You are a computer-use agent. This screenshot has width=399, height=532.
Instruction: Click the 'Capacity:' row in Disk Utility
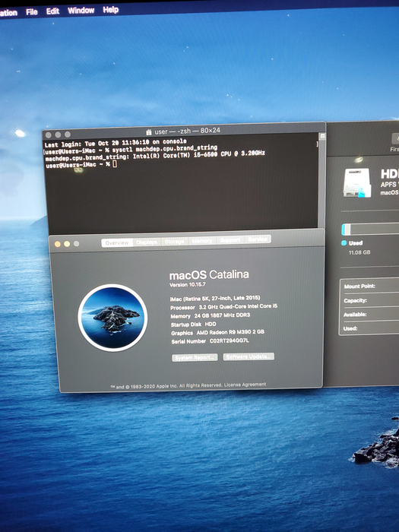point(371,300)
